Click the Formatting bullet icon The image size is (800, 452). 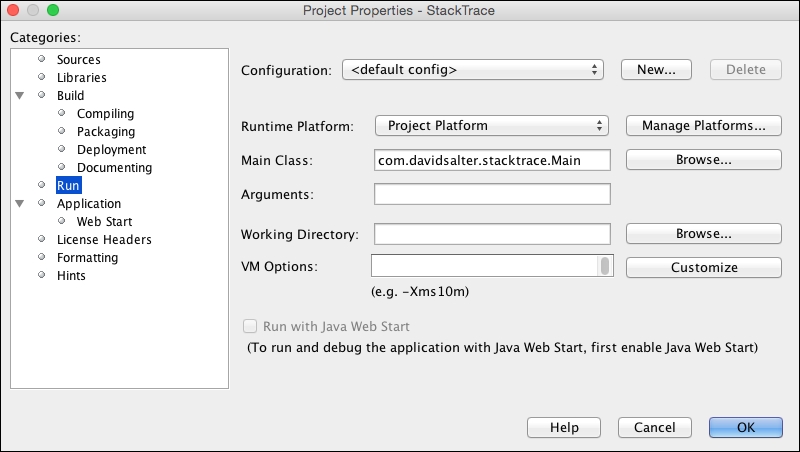pos(41,257)
